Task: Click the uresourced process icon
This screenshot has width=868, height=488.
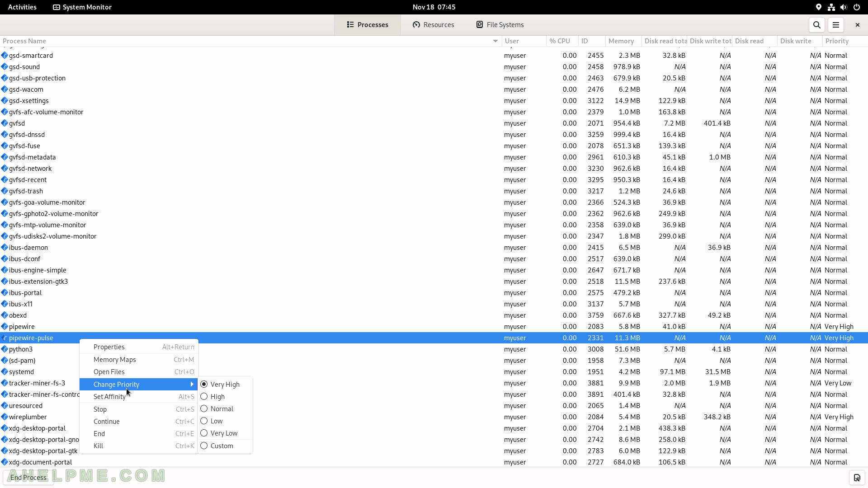Action: coord(5,406)
